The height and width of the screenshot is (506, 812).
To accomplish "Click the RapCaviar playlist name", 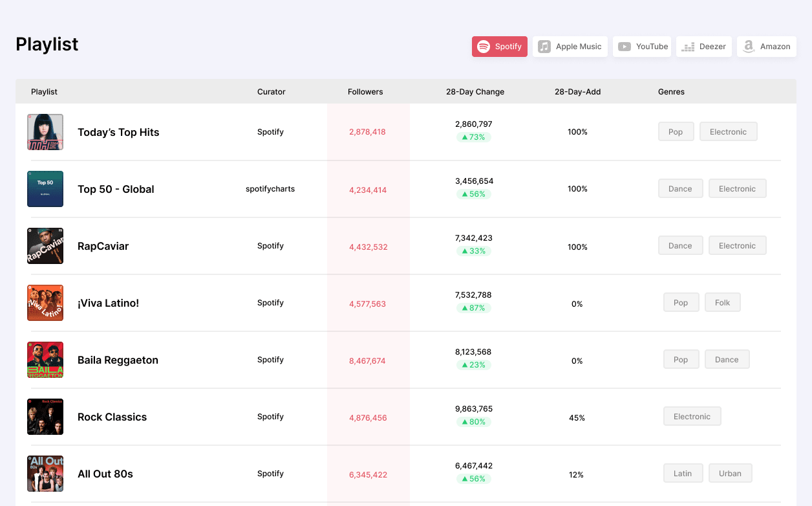I will click(x=103, y=246).
